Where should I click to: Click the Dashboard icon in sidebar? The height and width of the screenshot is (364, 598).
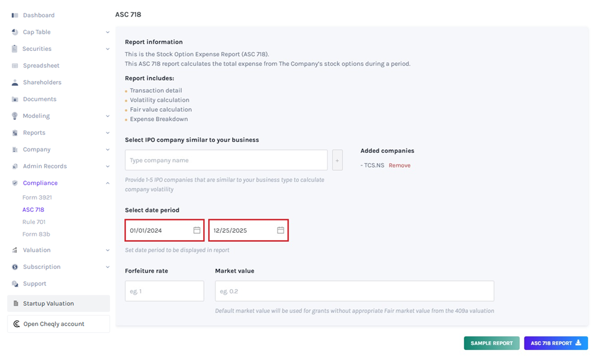15,15
